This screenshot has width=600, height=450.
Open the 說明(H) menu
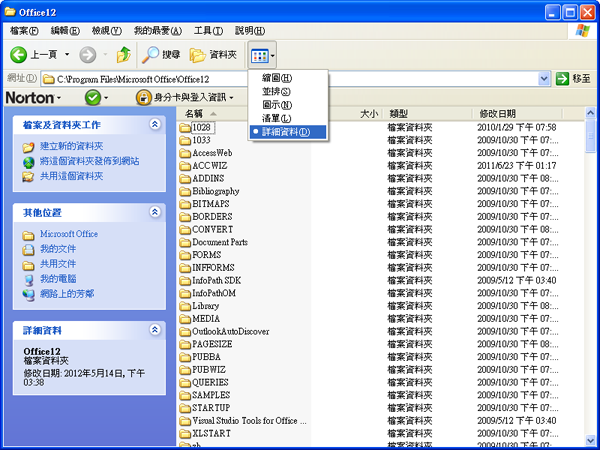(x=249, y=31)
